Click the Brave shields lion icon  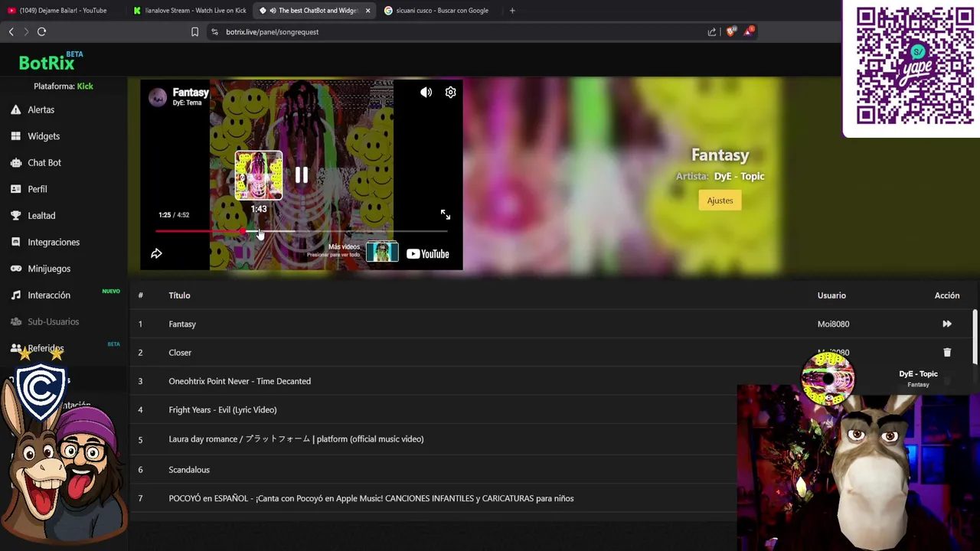coord(730,31)
